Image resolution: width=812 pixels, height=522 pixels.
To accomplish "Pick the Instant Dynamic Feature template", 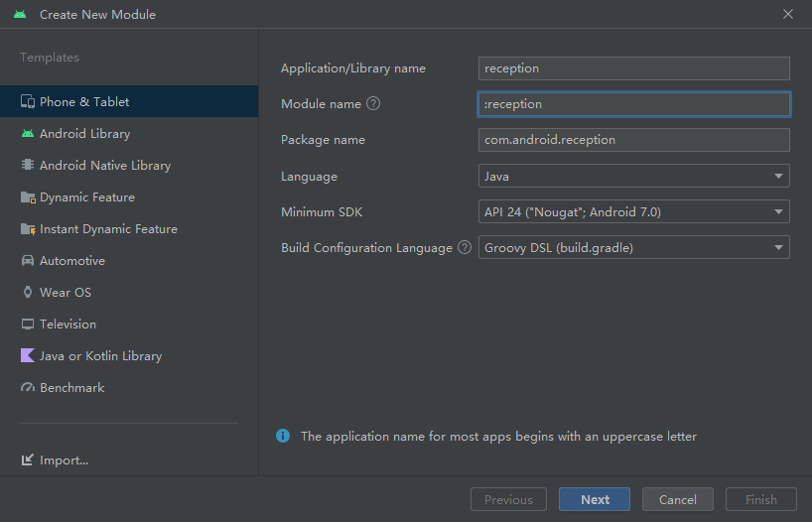I will point(107,229).
